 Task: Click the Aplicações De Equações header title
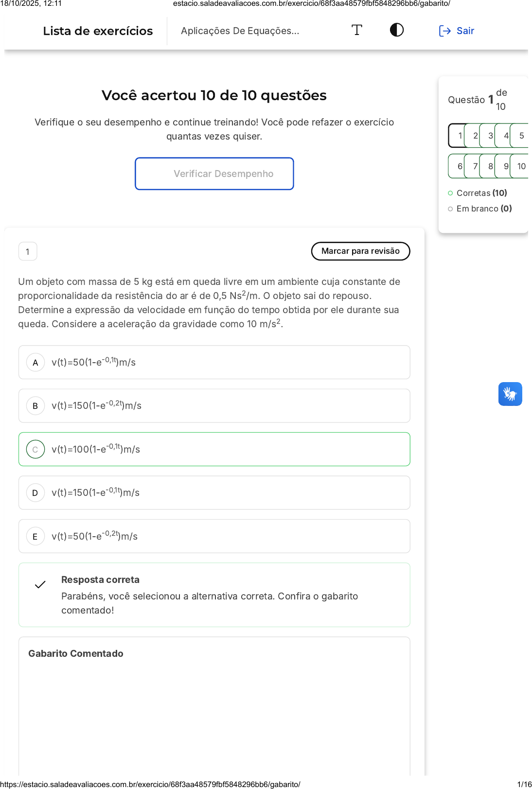click(x=240, y=31)
